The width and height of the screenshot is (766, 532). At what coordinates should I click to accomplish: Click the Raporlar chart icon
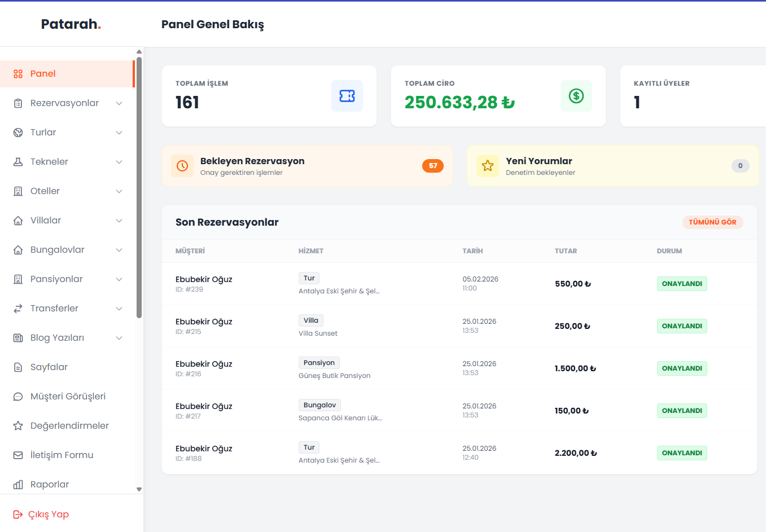pos(18,485)
